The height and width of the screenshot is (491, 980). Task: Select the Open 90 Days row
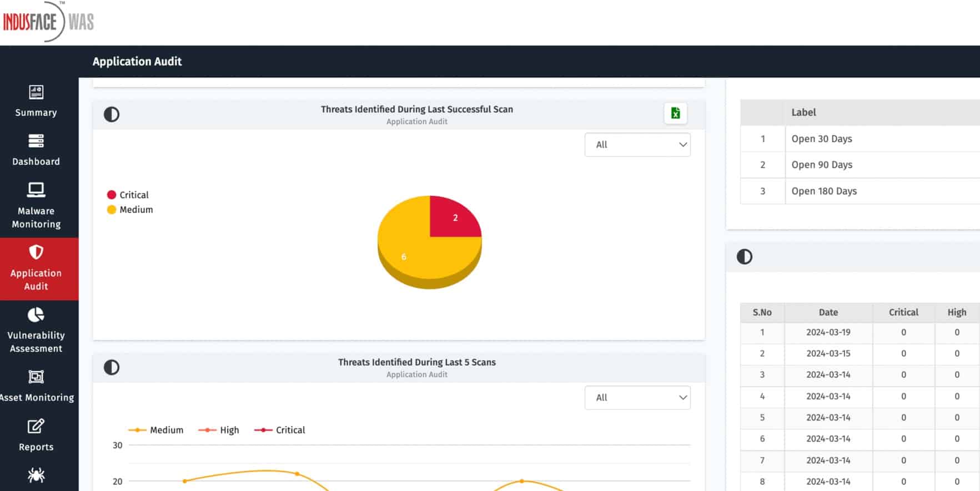(x=860, y=165)
